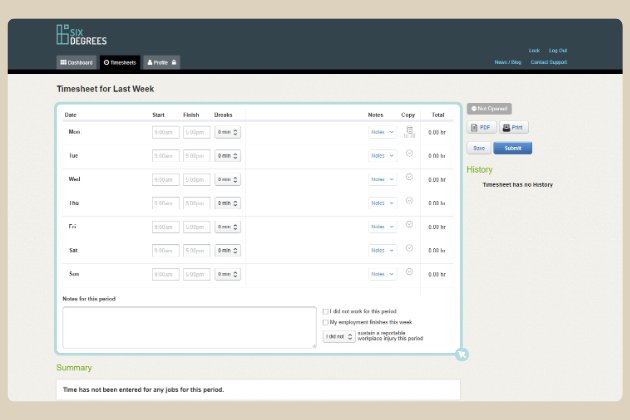Open the Profile tab
This screenshot has width=630, height=420.
[x=162, y=62]
